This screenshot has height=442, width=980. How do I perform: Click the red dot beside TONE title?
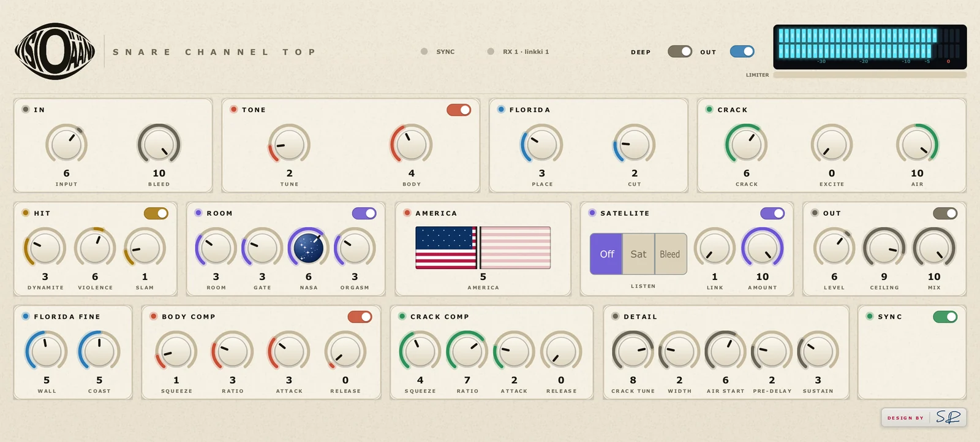(234, 109)
